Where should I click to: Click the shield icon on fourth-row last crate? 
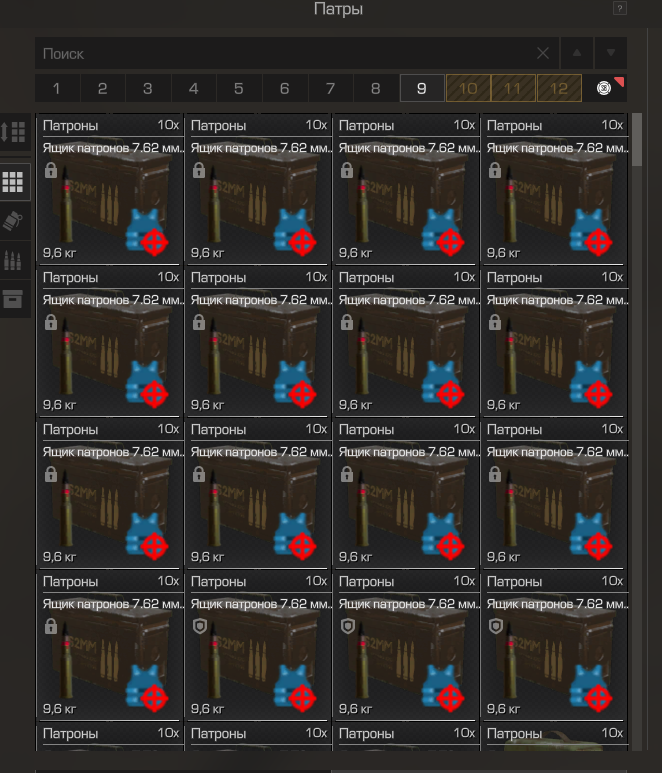pyautogui.click(x=496, y=626)
